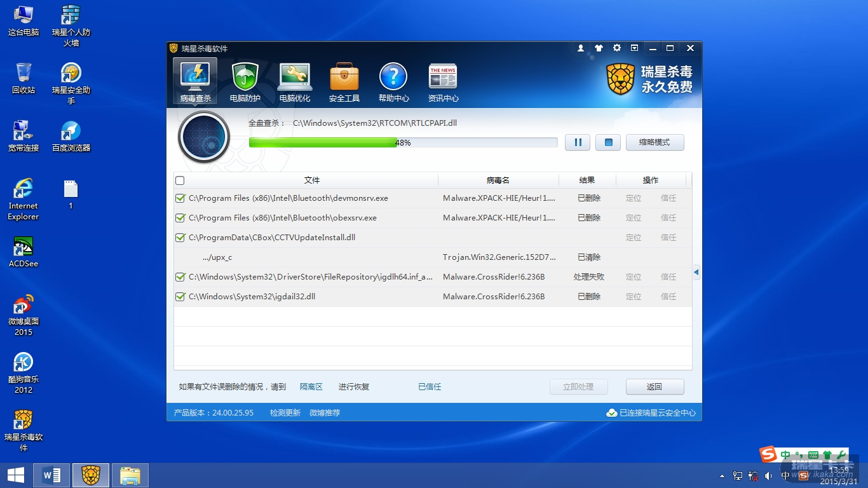Uncheck the CCTVUpdateInstall.dll row checkbox

(180, 238)
